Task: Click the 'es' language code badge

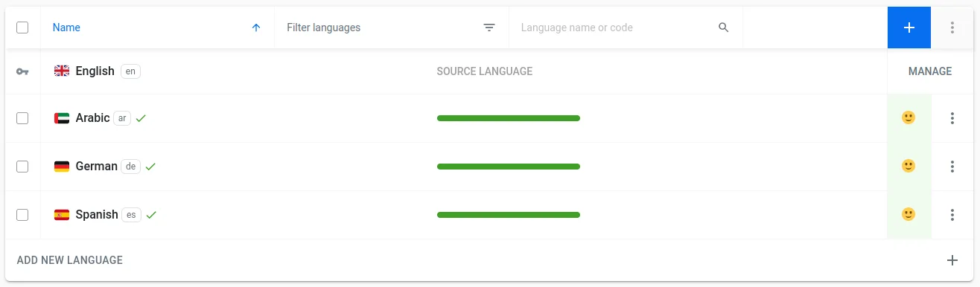Action: click(131, 215)
